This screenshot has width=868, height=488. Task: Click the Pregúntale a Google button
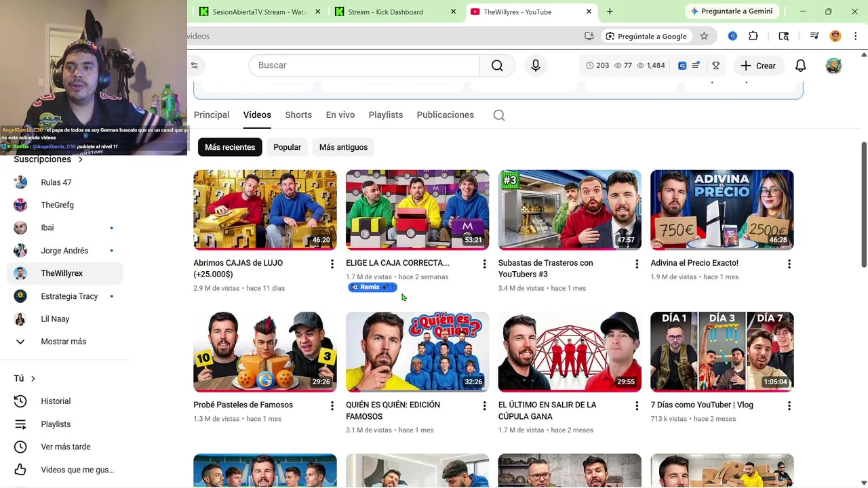(x=646, y=36)
